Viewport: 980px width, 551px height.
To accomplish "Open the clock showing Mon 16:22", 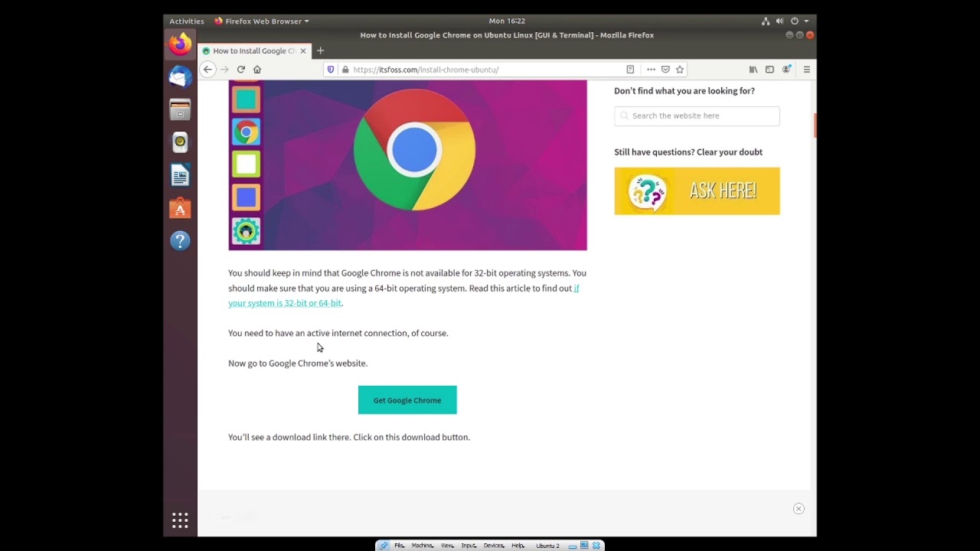I will pos(507,21).
